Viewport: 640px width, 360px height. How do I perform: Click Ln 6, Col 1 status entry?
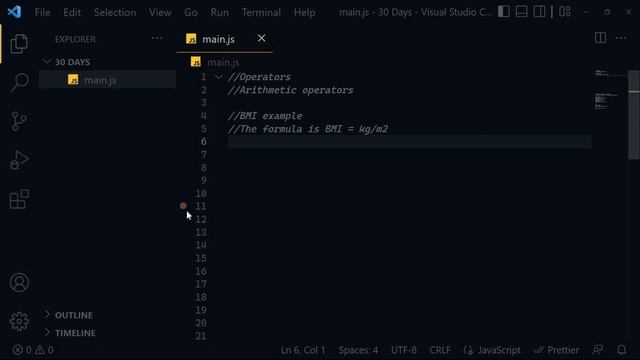coord(303,350)
